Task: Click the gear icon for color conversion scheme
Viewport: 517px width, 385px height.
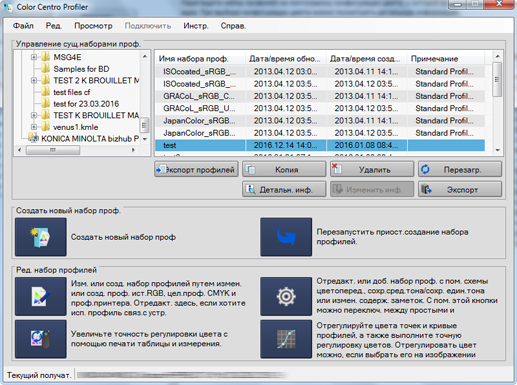Action: (286, 296)
